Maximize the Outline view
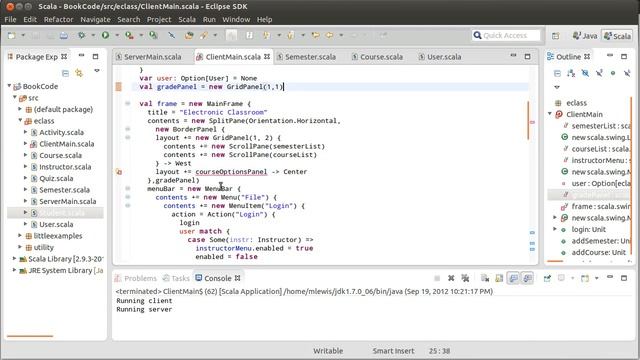This screenshot has width=640, height=360. coord(624,56)
